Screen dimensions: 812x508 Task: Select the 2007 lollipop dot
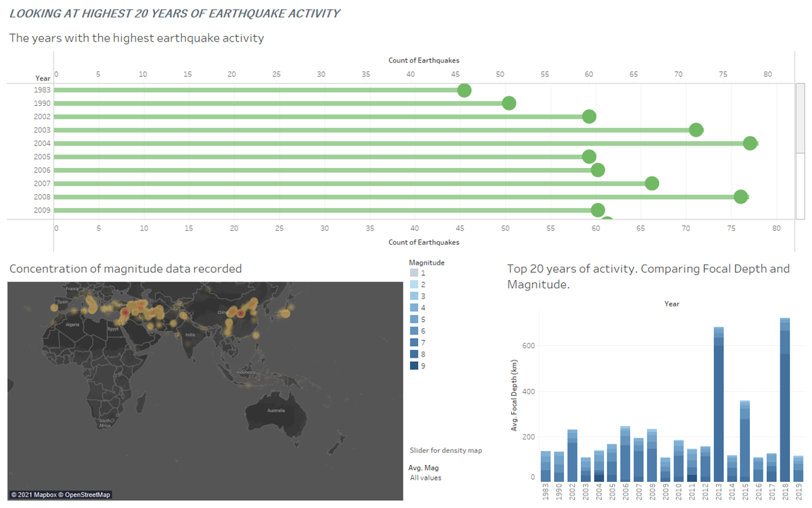(x=652, y=183)
